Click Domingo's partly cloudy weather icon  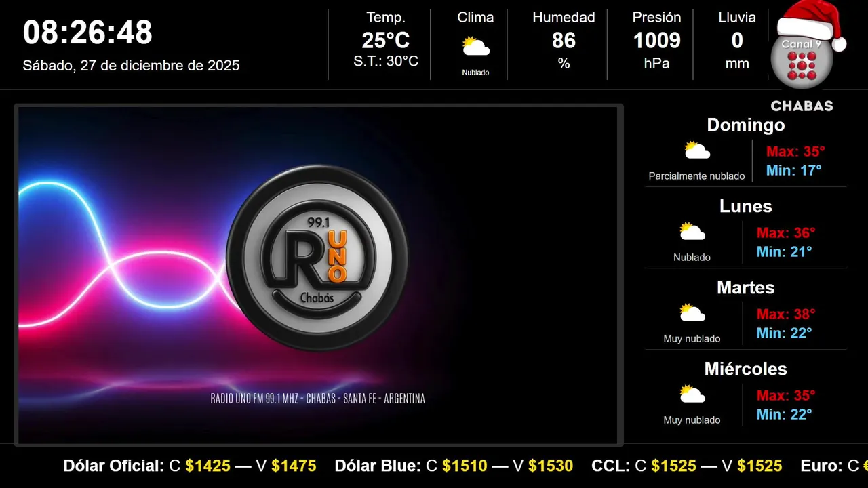(x=696, y=150)
